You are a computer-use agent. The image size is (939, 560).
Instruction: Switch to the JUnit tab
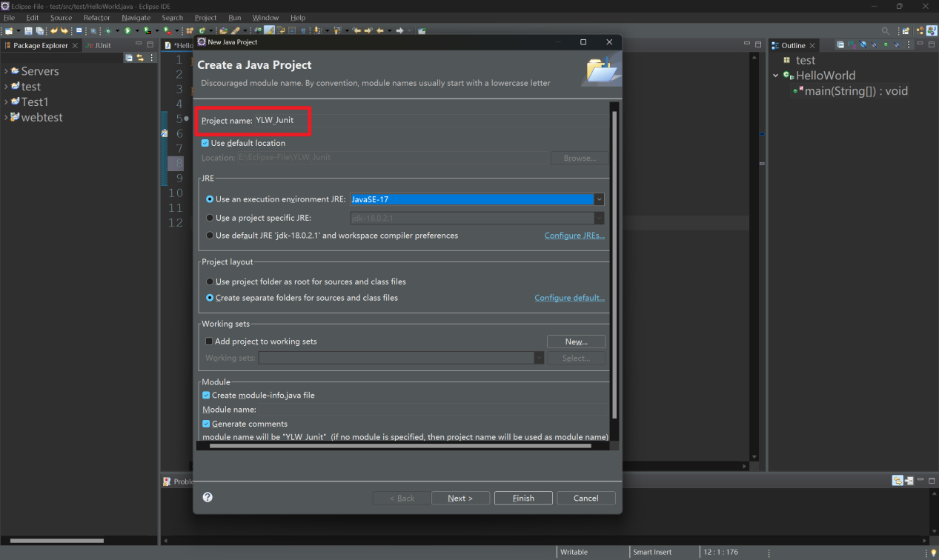[x=98, y=45]
